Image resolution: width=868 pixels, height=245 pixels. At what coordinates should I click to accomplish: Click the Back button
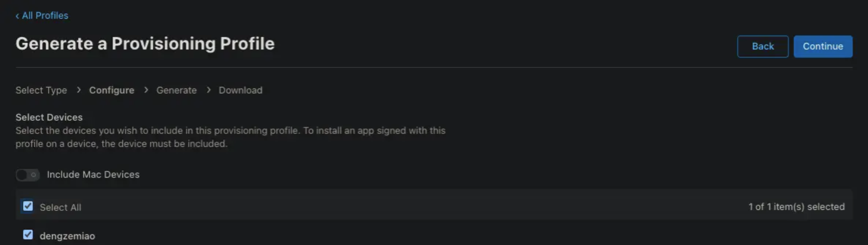click(x=762, y=46)
